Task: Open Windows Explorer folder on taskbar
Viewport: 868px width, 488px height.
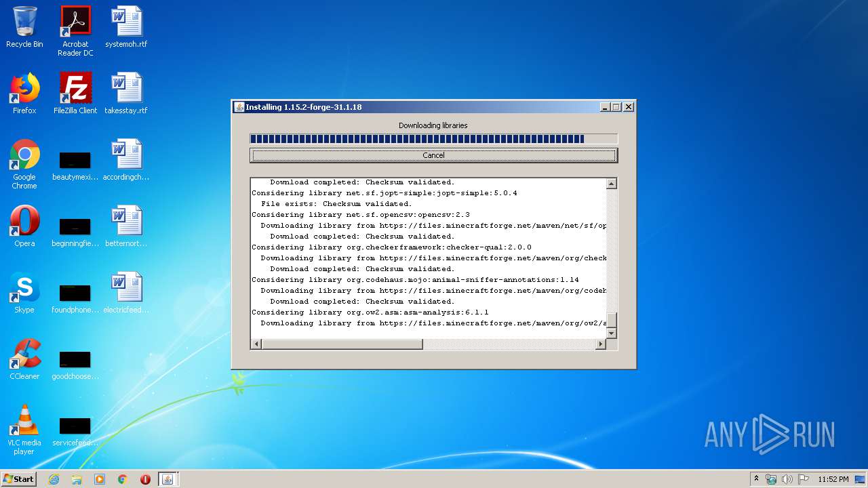Action: [x=77, y=479]
